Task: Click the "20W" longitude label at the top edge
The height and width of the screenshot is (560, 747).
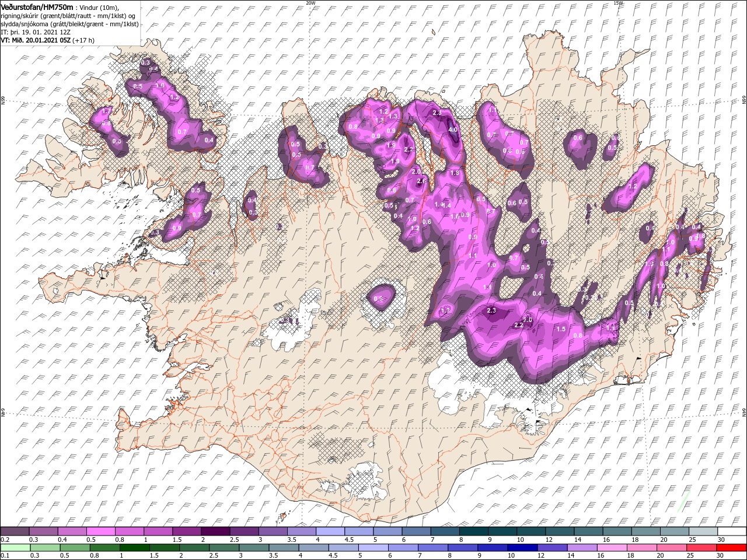Action: pyautogui.click(x=310, y=3)
